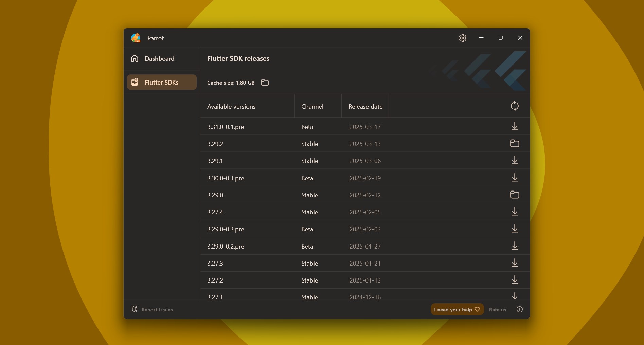Refresh the available versions list
The image size is (644, 345).
tap(515, 106)
